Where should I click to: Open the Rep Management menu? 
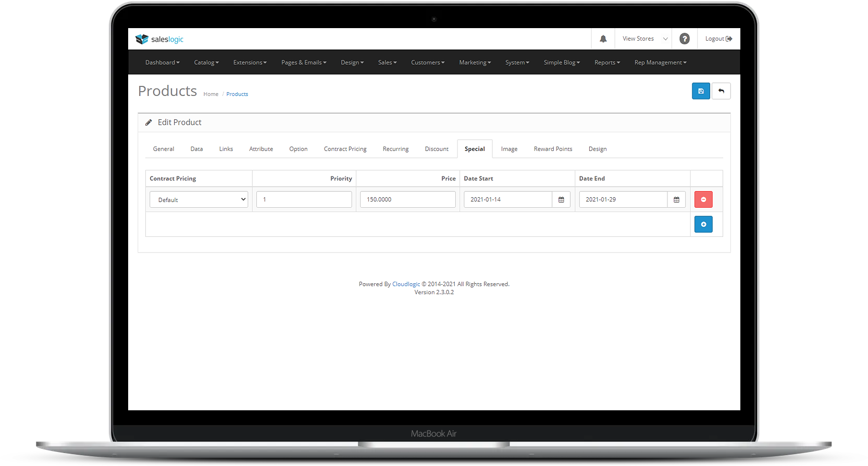660,62
